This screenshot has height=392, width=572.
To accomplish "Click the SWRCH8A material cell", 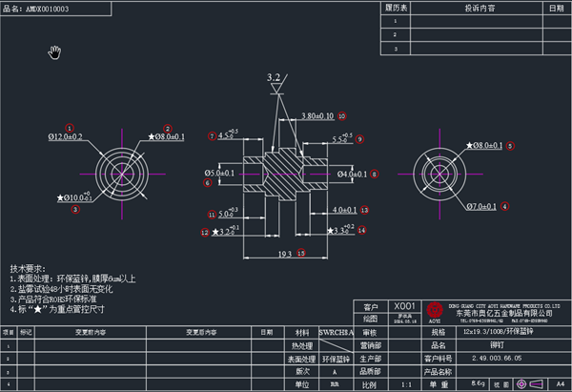I will (x=336, y=332).
